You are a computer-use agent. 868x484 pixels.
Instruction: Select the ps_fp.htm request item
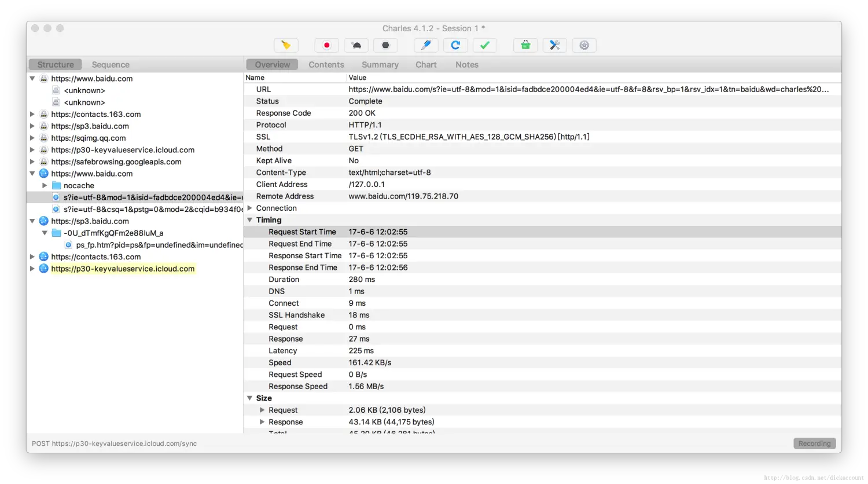pos(159,245)
